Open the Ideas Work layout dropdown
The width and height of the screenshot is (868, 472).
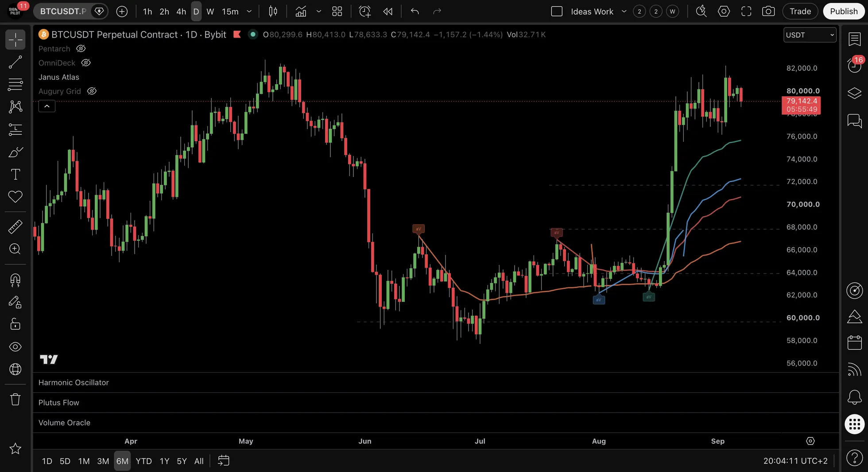click(624, 12)
